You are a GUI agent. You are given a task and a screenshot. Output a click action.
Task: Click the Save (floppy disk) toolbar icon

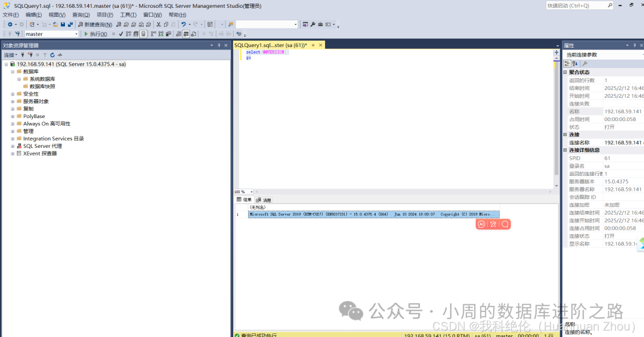pyautogui.click(x=63, y=24)
